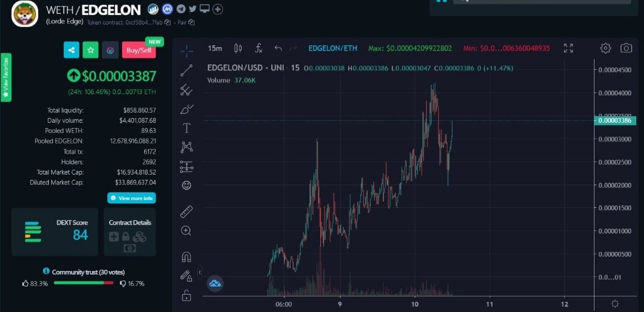
Task: Click the plus circle icon beside socials
Action: (x=218, y=9)
